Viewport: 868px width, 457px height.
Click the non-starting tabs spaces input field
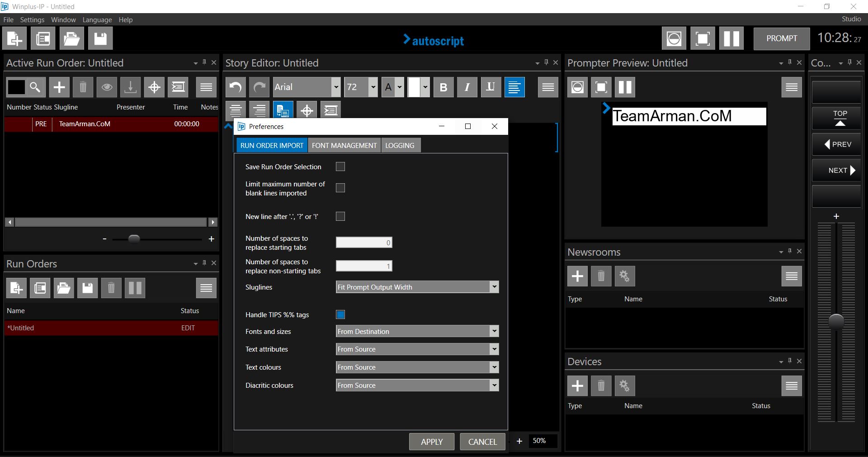(364, 266)
